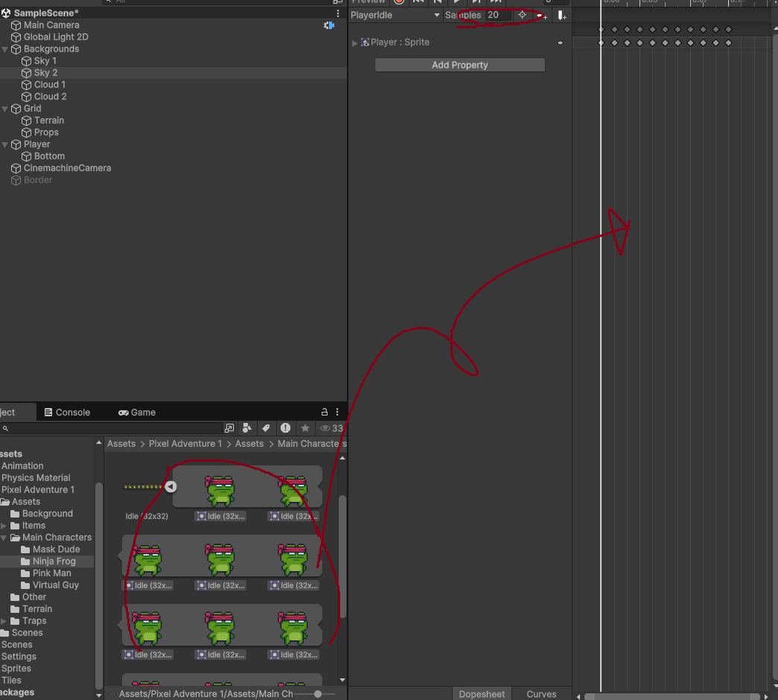The image size is (778, 700).
Task: Click the Add Keyframe icon in Animation window
Action: pyautogui.click(x=542, y=16)
